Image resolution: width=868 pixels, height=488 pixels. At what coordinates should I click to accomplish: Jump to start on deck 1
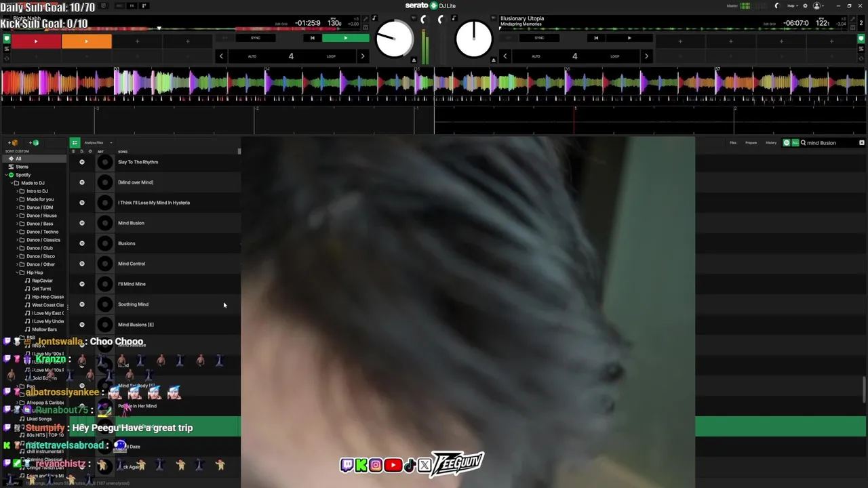[x=312, y=38]
